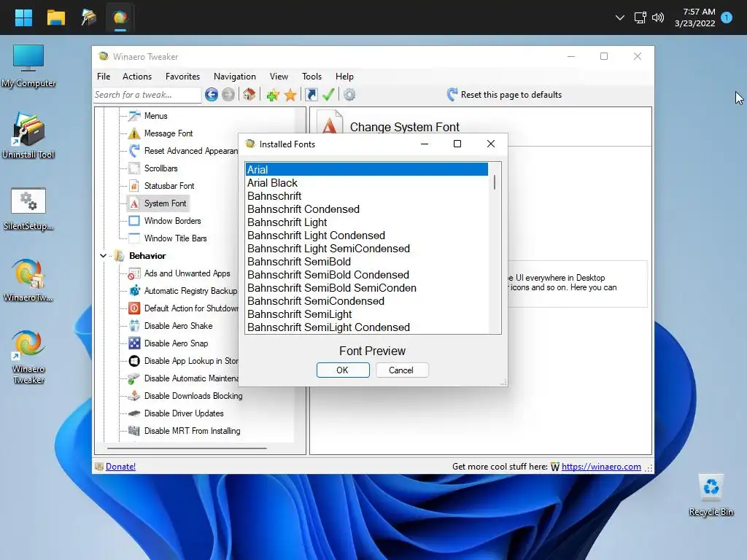Open the Tools menu
The height and width of the screenshot is (560, 747).
[x=311, y=76]
